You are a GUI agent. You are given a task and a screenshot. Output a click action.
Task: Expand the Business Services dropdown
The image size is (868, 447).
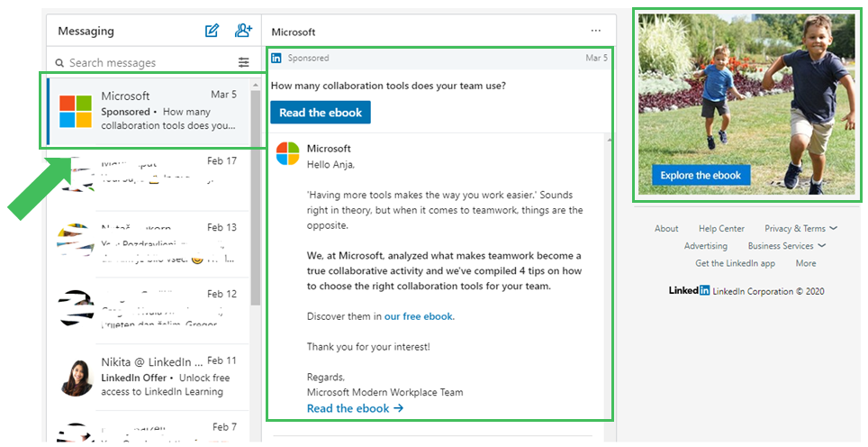point(786,245)
